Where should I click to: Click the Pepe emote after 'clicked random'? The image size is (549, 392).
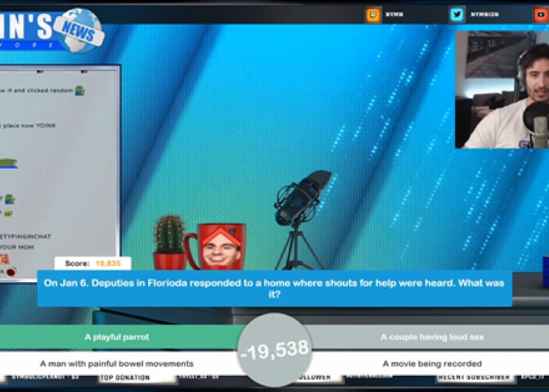79,90
